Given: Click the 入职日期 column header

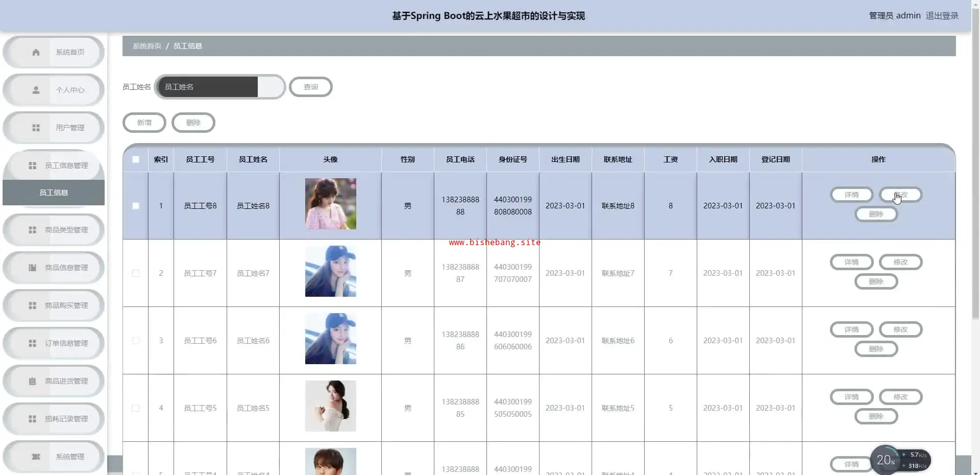Looking at the screenshot, I should click(723, 159).
